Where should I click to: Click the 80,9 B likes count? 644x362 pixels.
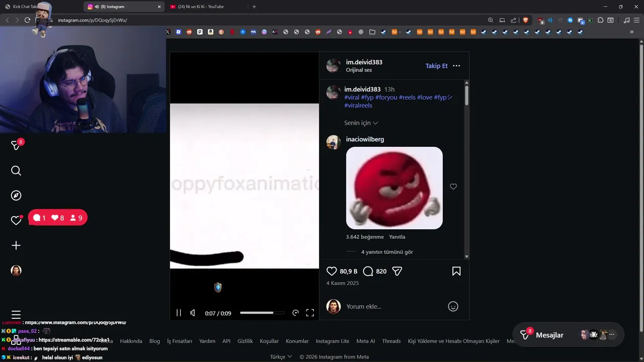(x=349, y=271)
